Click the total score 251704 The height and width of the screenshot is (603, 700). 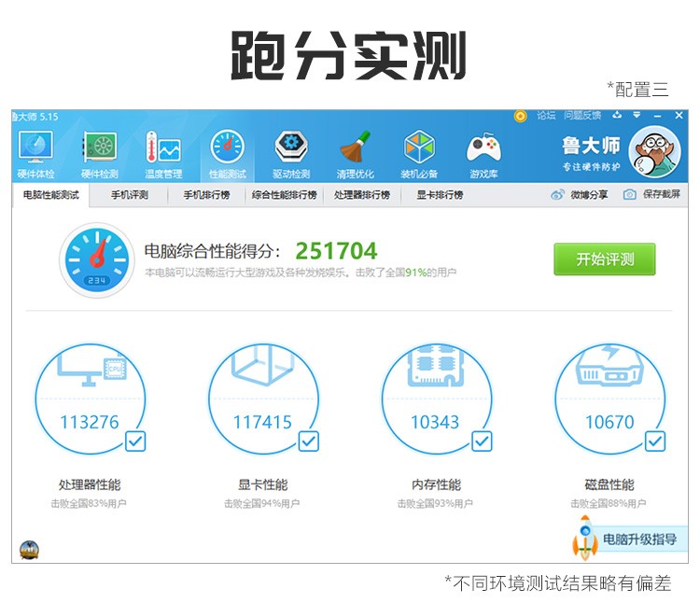click(336, 250)
